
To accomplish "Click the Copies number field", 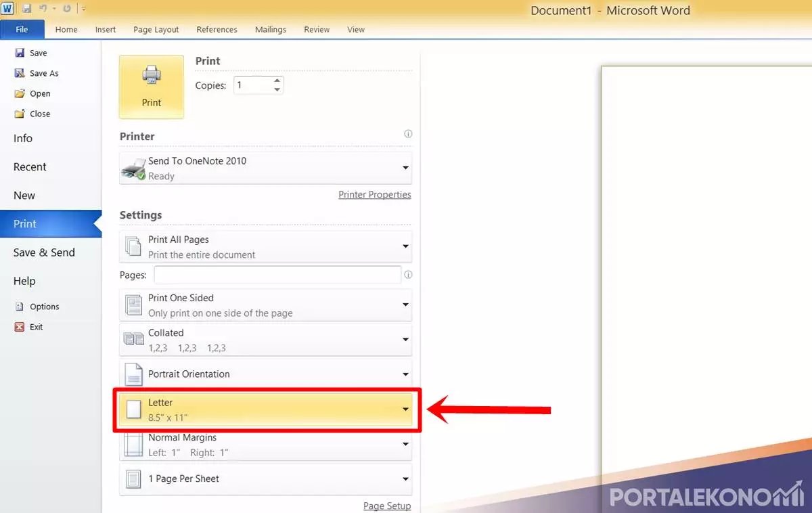I will [x=253, y=85].
